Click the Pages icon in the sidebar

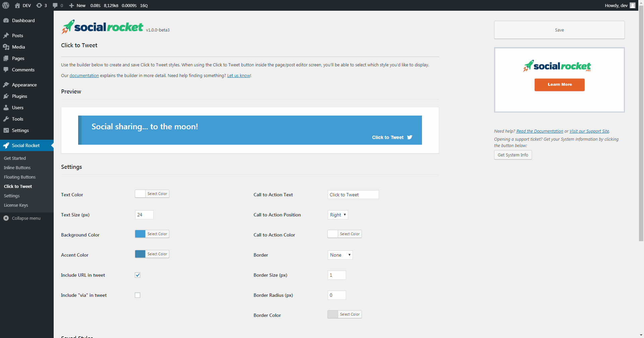click(6, 58)
